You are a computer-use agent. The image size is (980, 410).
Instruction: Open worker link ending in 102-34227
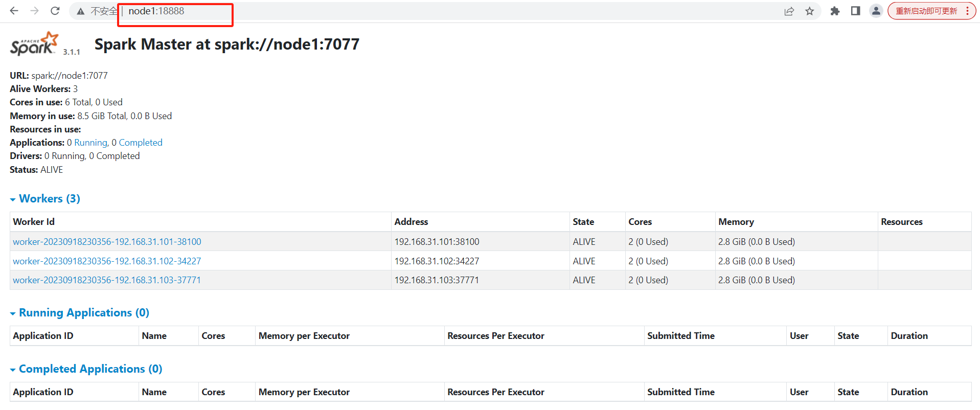click(x=107, y=261)
